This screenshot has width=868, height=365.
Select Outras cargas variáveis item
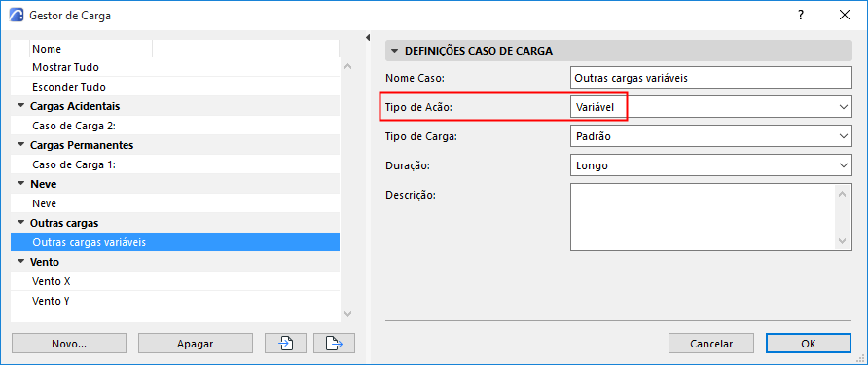[x=175, y=242]
